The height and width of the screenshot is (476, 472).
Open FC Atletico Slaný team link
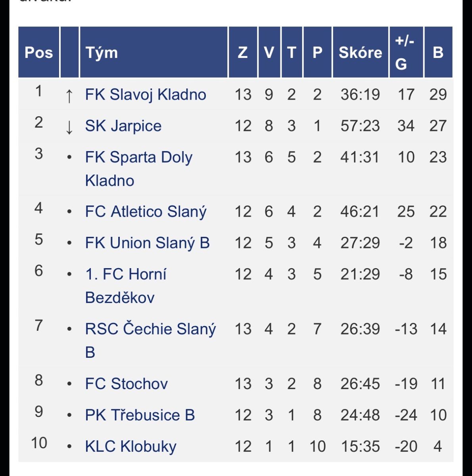coord(146,212)
